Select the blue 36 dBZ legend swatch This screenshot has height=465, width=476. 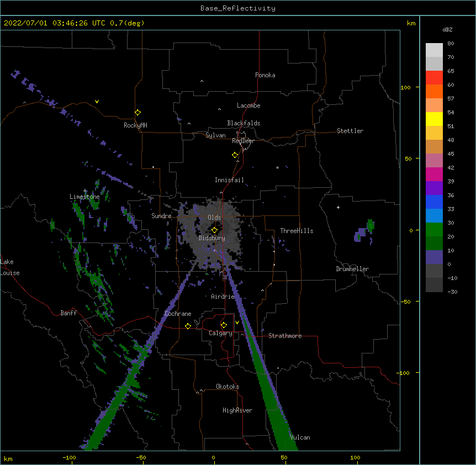pos(434,202)
